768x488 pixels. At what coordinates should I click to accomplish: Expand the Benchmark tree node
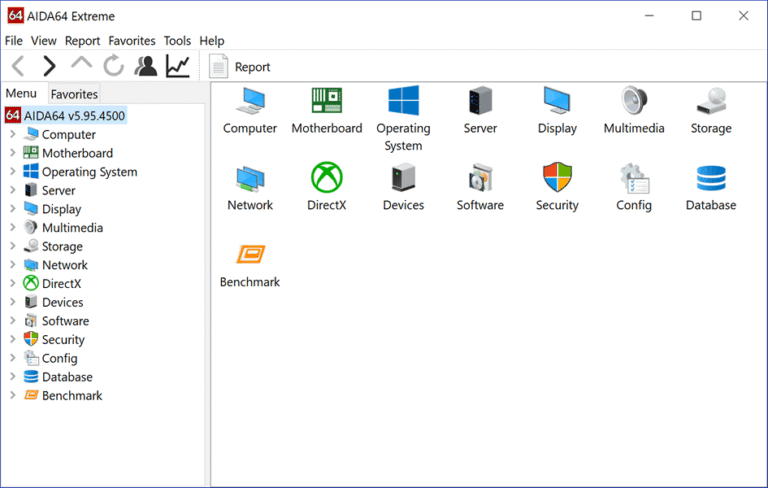click(x=13, y=394)
